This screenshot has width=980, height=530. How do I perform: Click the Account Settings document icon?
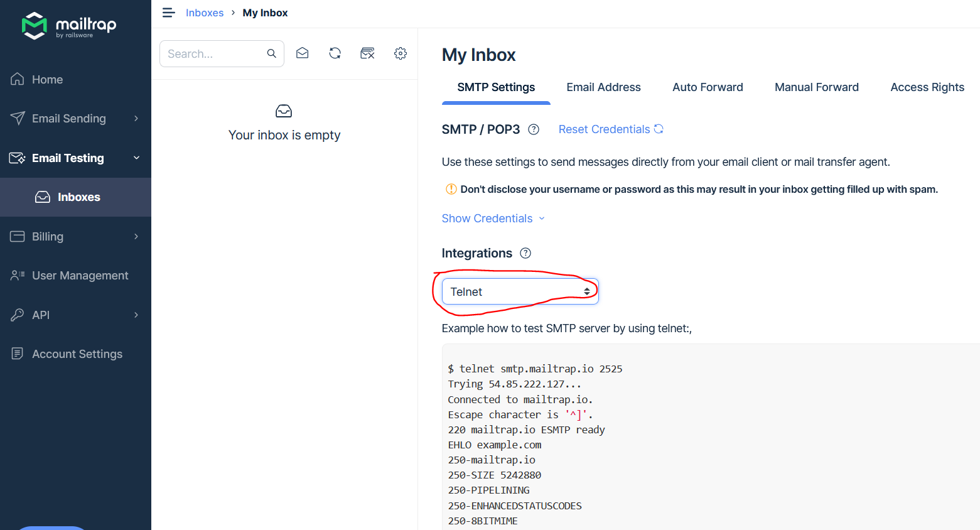[18, 354]
